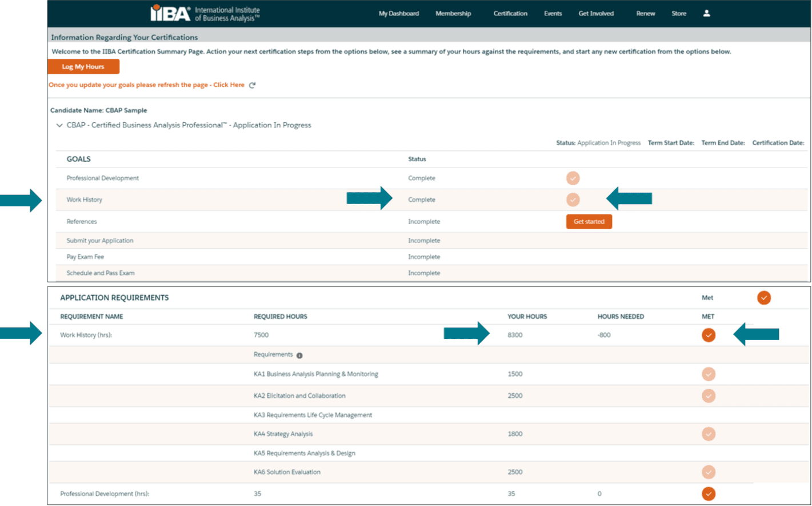Click KA6 Solution Evaluation checkmark
This screenshot has width=812, height=506.
[x=709, y=472]
